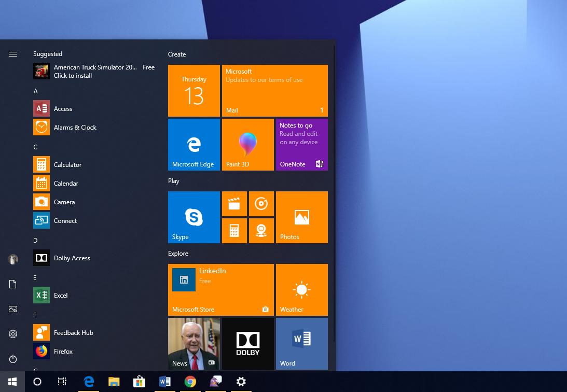Open the small Maps webcam-pin tile

coord(261,231)
